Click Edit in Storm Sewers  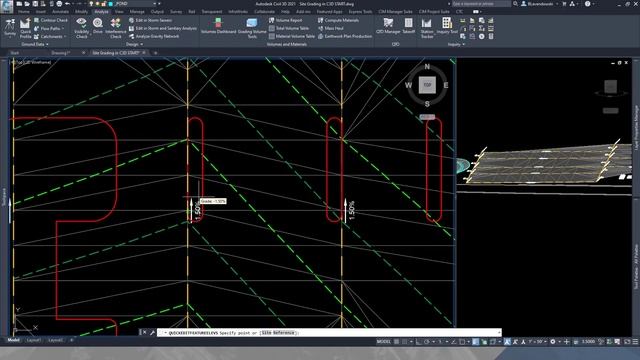150,20
